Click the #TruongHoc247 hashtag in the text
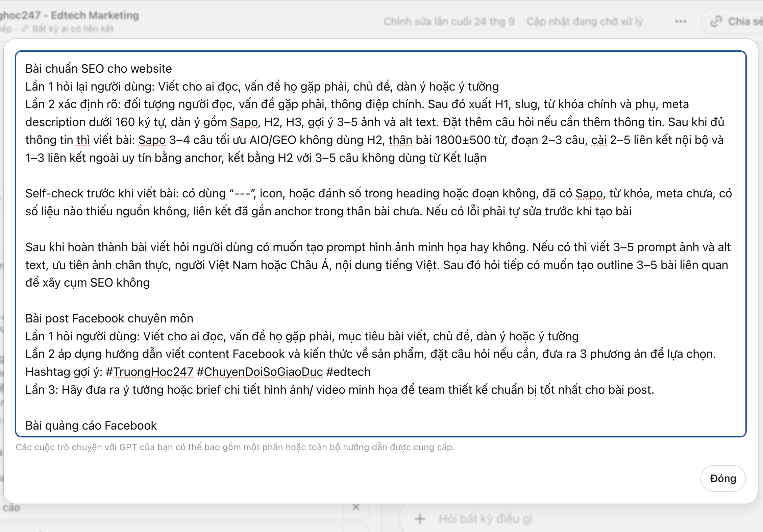Image resolution: width=763 pixels, height=532 pixels. [149, 372]
